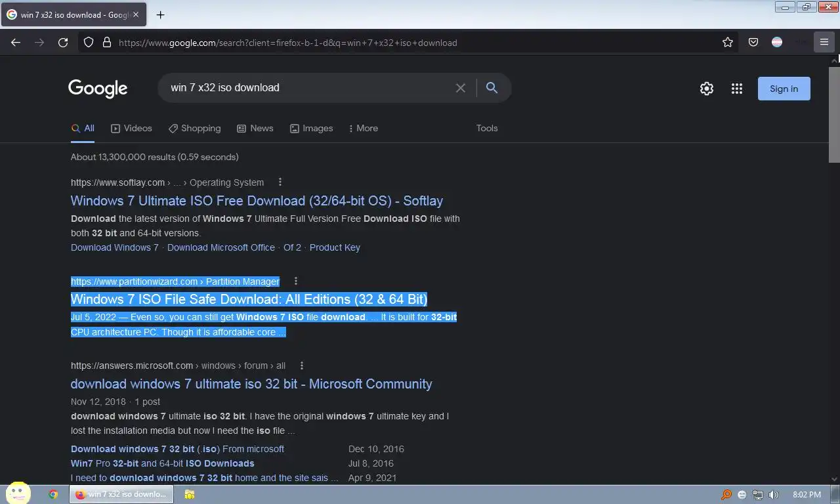Switch to Shopping results tab

(x=194, y=129)
